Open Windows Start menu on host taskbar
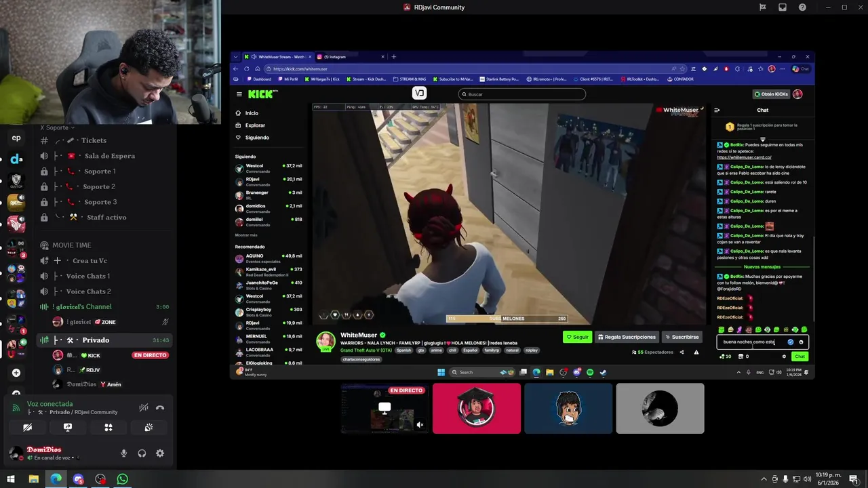This screenshot has width=868, height=488. pyautogui.click(x=11, y=479)
